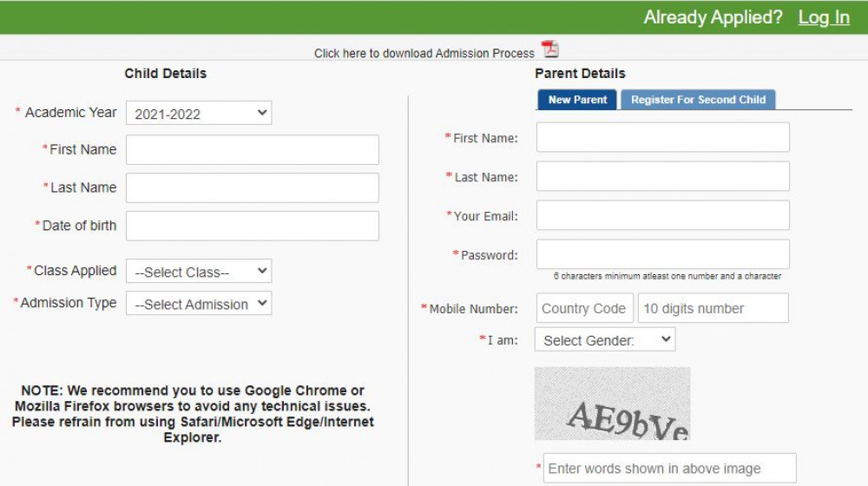Click the child First Name field
The height and width of the screenshot is (486, 868).
pos(253,150)
